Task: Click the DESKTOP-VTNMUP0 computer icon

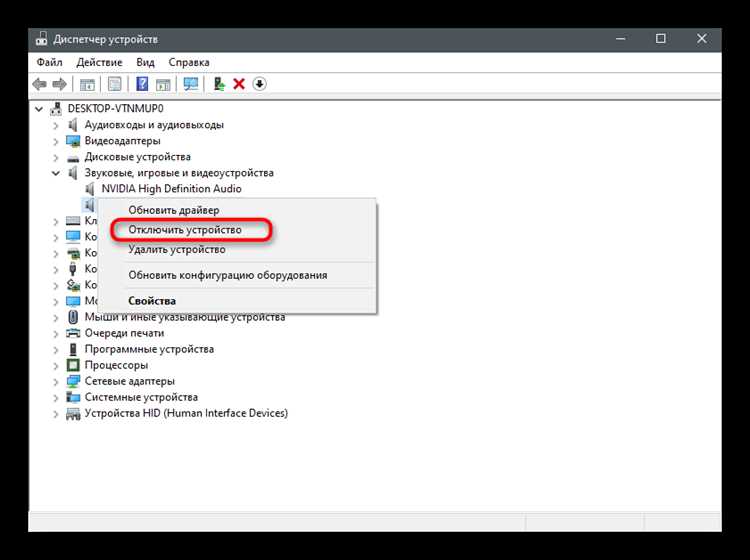Action: [x=56, y=109]
